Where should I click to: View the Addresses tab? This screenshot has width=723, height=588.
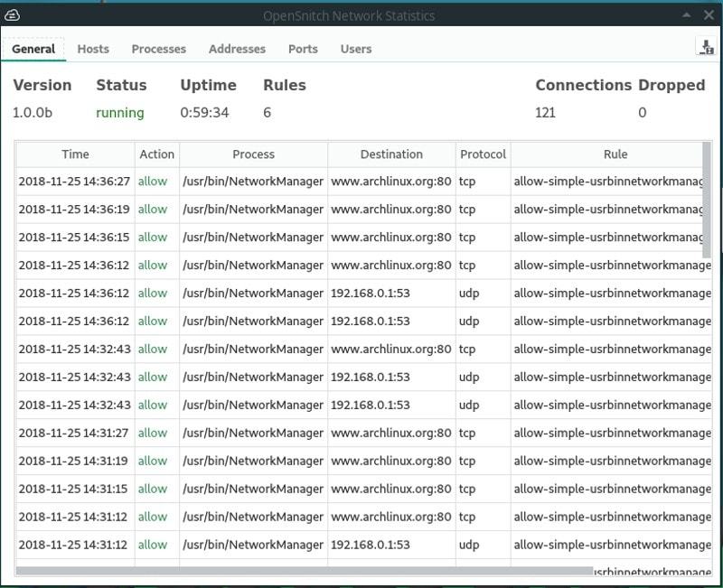tap(237, 49)
